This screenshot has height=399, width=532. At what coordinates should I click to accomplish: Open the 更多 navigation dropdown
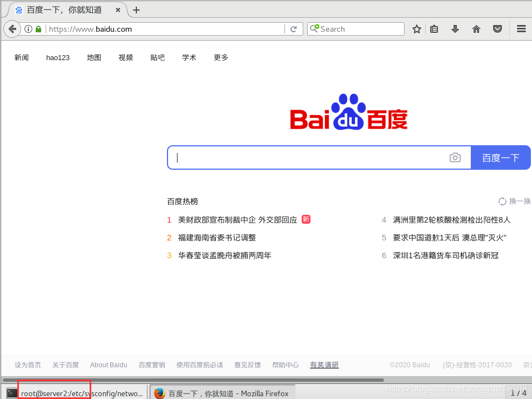pos(220,57)
